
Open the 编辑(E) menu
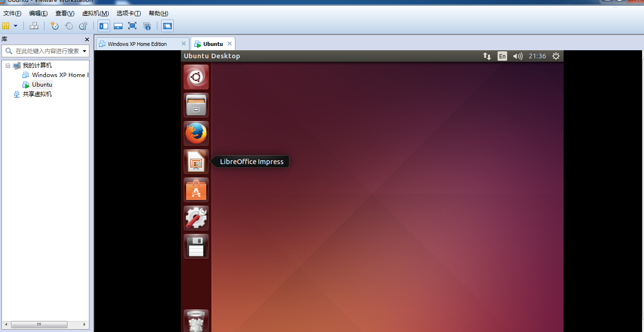point(38,13)
